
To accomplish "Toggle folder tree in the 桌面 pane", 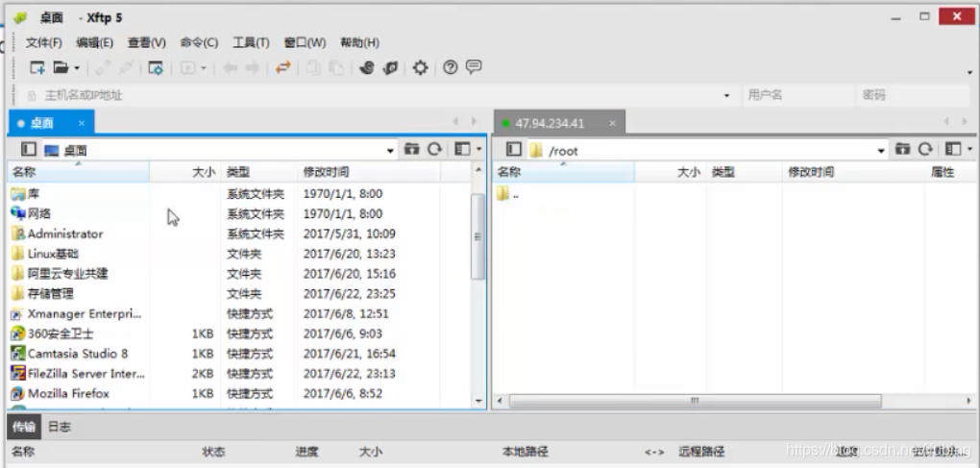I will 28,149.
